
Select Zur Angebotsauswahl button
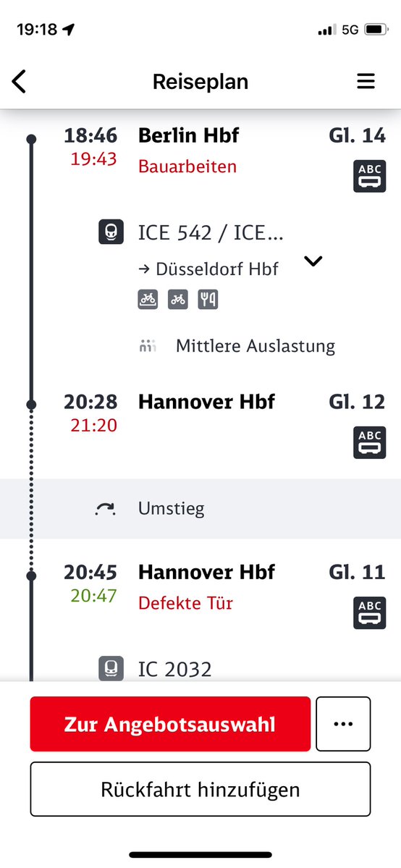point(170,723)
